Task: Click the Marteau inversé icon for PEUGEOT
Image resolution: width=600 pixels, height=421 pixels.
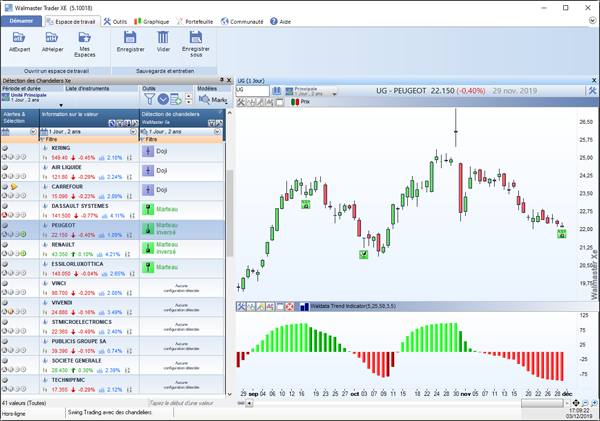Action: [x=148, y=229]
